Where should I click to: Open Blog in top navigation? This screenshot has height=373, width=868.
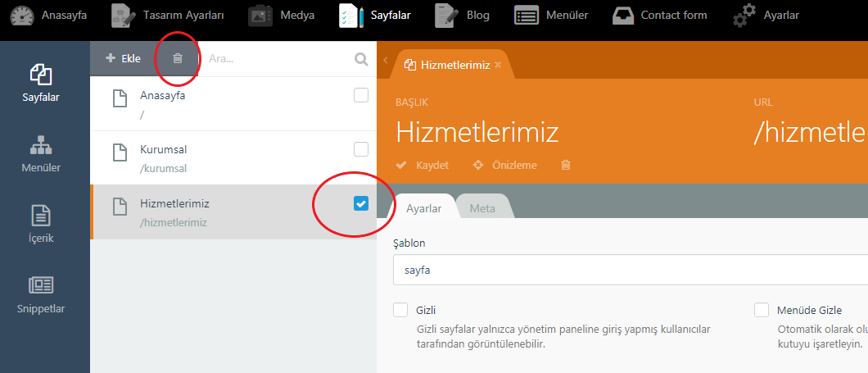pos(462,16)
